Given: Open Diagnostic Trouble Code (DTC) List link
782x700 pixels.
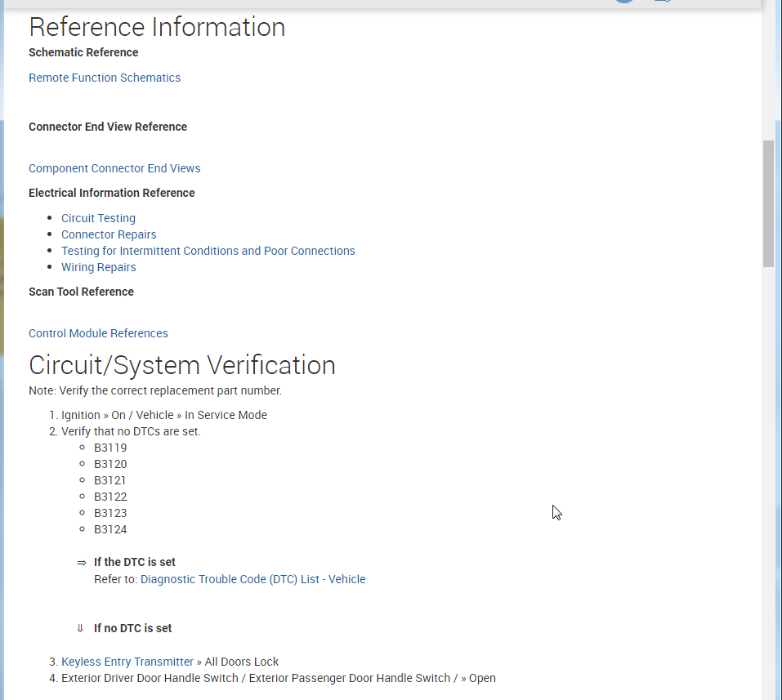Looking at the screenshot, I should coord(252,579).
